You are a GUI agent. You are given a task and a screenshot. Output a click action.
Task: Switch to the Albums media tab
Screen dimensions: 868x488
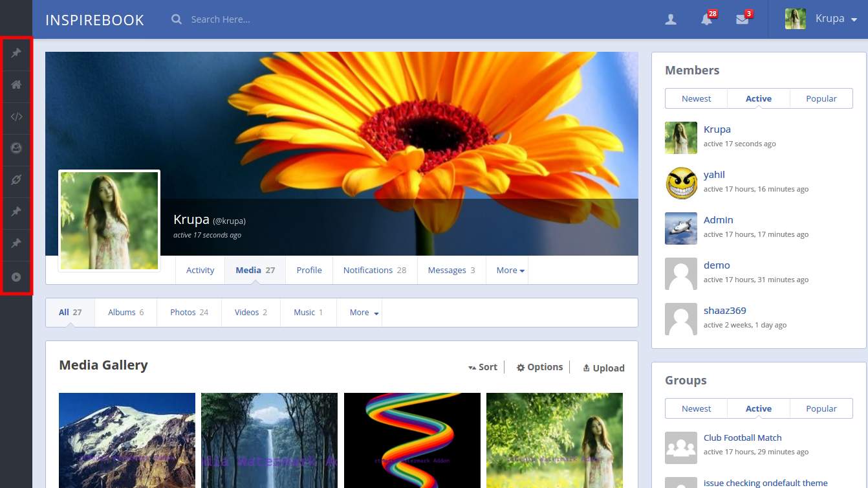click(x=125, y=312)
